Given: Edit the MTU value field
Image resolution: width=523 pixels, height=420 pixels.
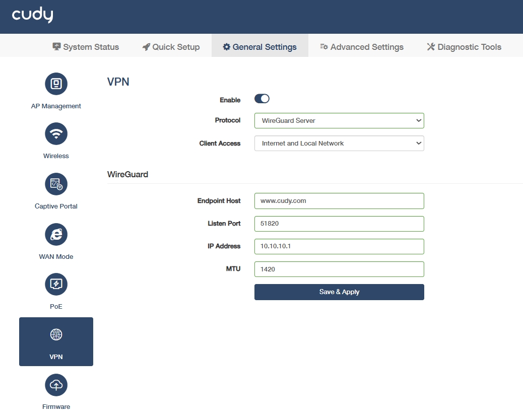Looking at the screenshot, I should (x=339, y=269).
